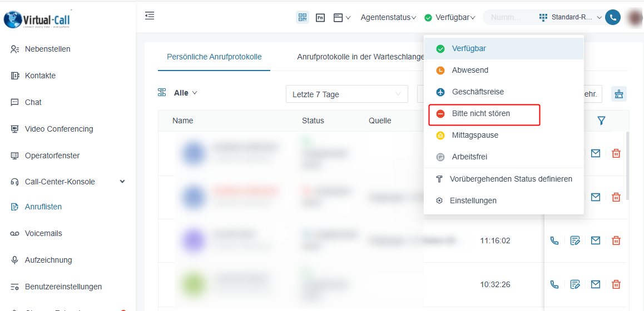Viewport: 644px width, 311px height.
Task: Click the mail icon in the 11:16:02 row
Action: pyautogui.click(x=596, y=240)
